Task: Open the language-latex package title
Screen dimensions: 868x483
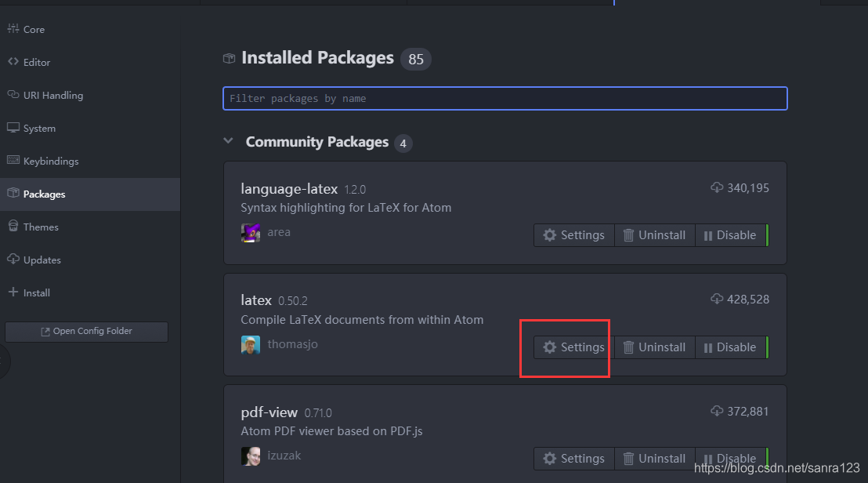Action: (289, 189)
